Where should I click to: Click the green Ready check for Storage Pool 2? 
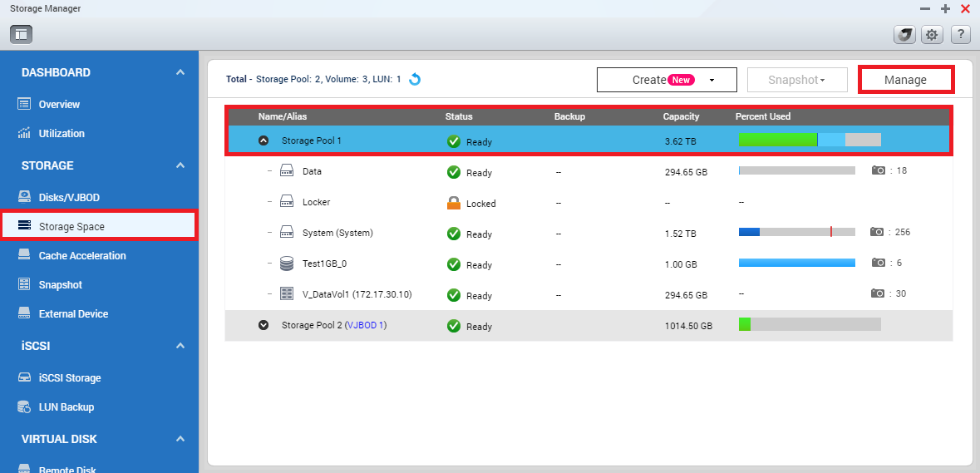click(454, 326)
